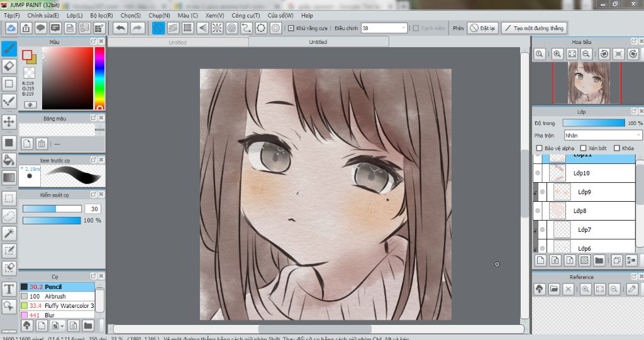Enable the grid snap guide
This screenshot has width=644, height=340.
click(187, 28)
